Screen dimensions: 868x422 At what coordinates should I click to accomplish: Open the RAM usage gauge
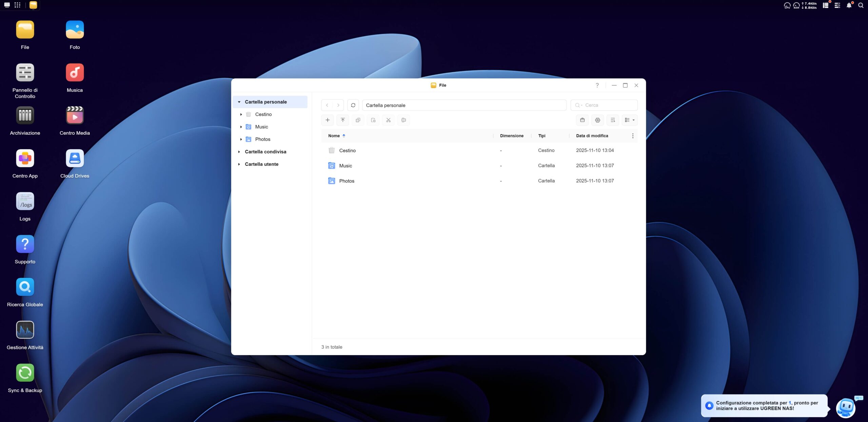click(x=796, y=5)
